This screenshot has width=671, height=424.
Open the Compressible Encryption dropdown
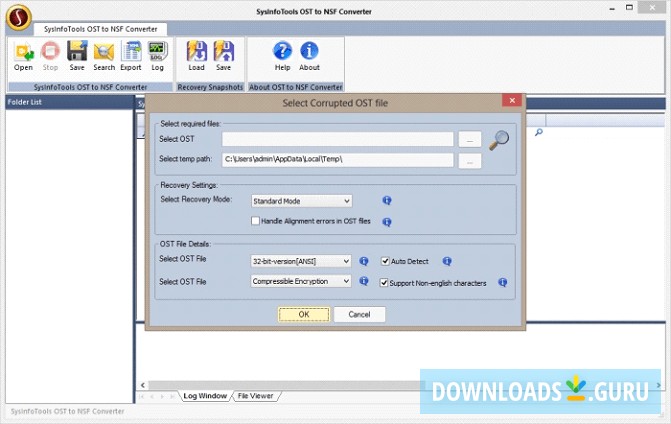pyautogui.click(x=301, y=281)
